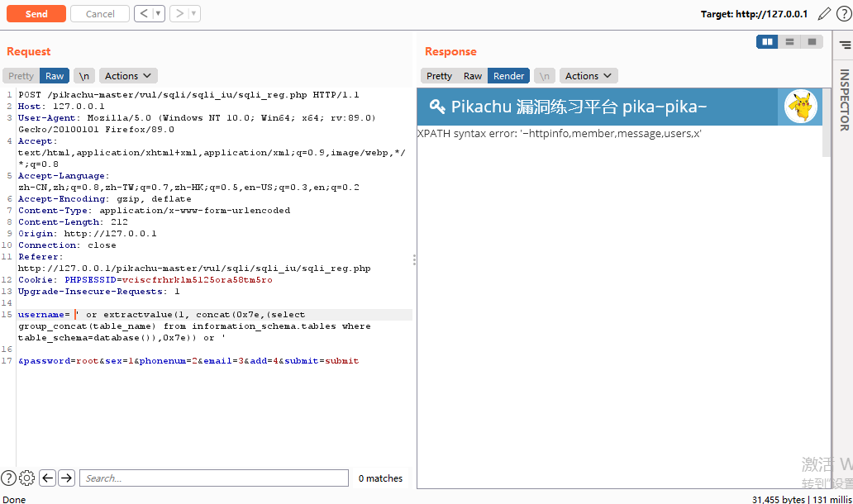Open search settings gear icon
This screenshot has width=853, height=504.
coord(26,478)
